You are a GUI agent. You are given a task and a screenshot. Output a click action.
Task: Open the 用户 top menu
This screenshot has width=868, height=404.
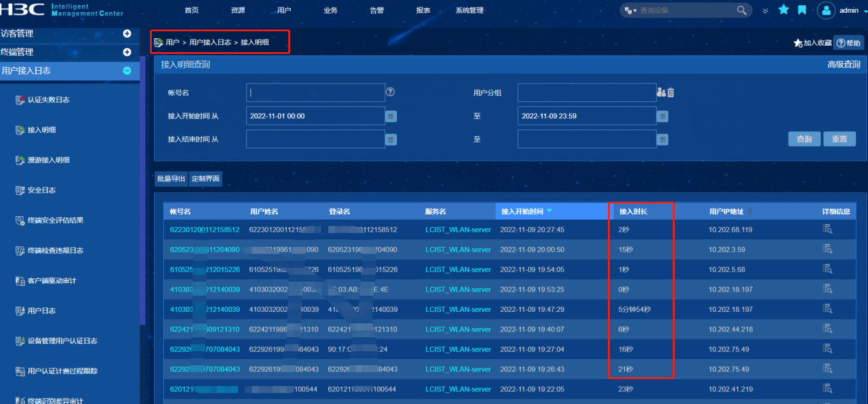[x=284, y=10]
